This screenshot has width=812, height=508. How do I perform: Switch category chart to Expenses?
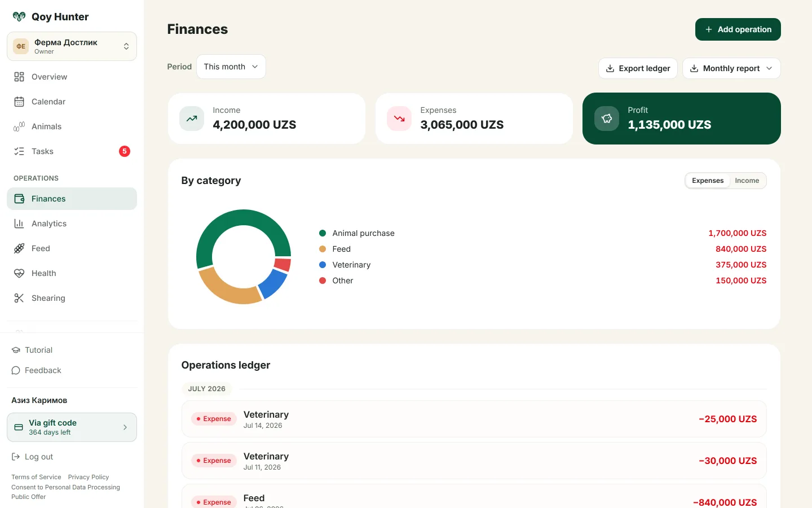point(708,181)
